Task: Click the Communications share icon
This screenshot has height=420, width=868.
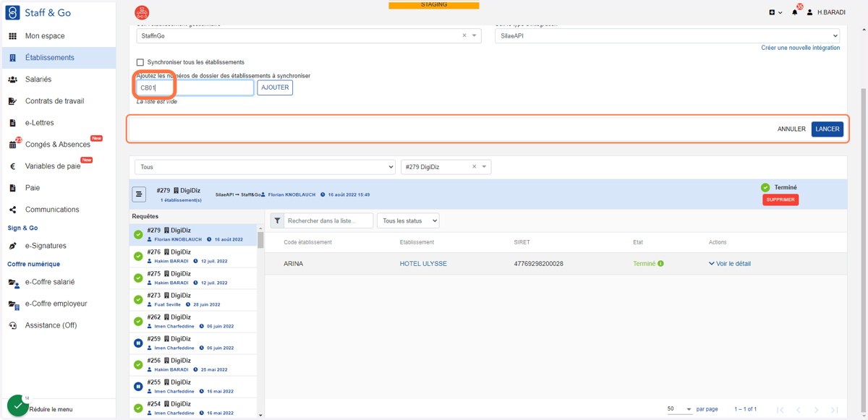Action: pyautogui.click(x=12, y=210)
